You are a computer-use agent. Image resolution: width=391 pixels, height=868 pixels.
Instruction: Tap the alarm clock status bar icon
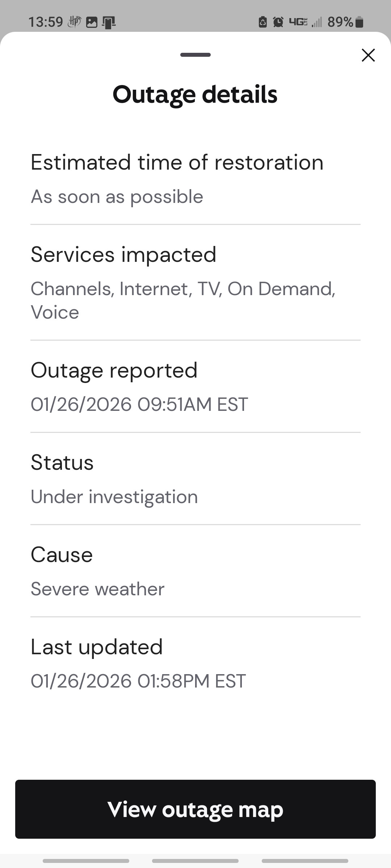tap(278, 22)
